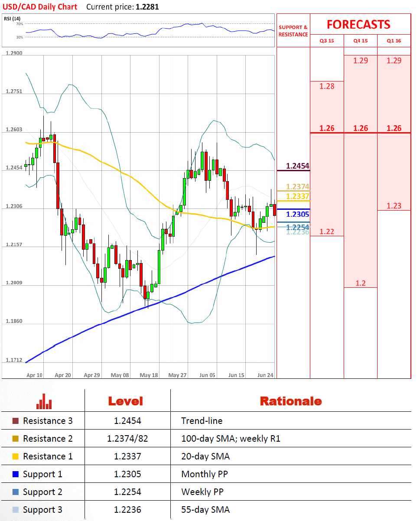
Task: Click the bold 1.26 value in Q1 16 column
Action: 394,128
